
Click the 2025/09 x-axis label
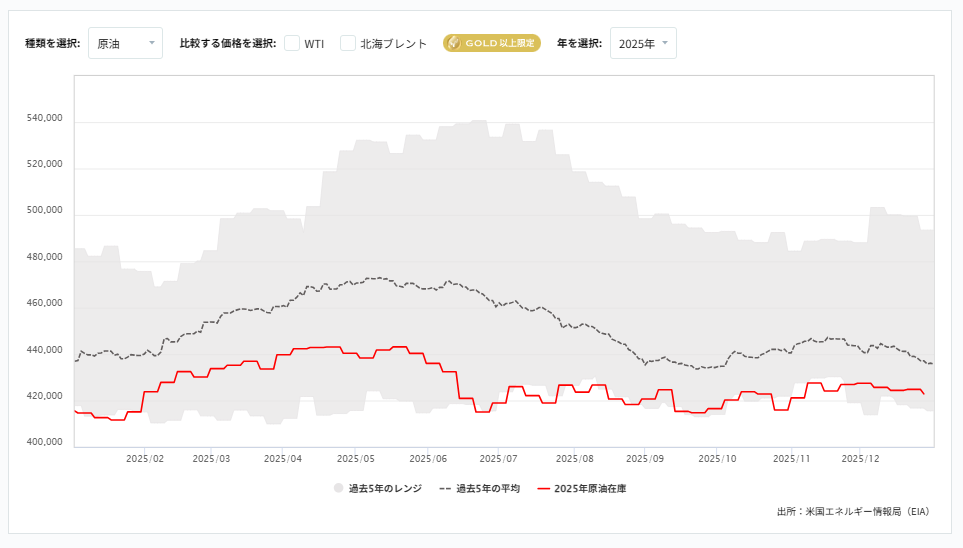coord(645,459)
